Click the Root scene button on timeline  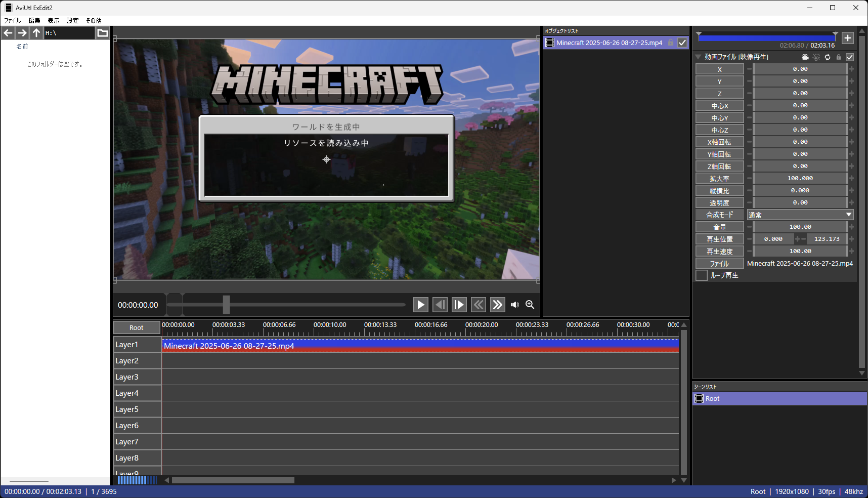click(137, 327)
